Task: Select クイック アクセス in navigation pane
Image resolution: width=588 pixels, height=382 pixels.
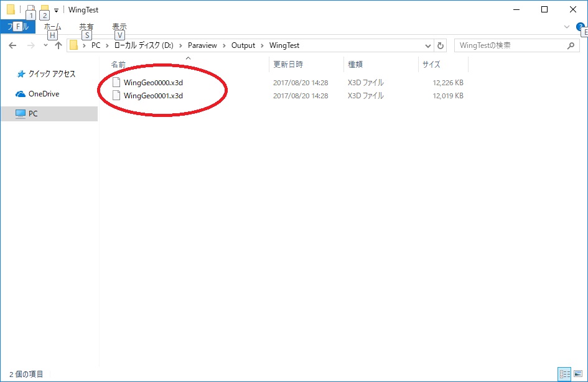Action: [x=52, y=74]
